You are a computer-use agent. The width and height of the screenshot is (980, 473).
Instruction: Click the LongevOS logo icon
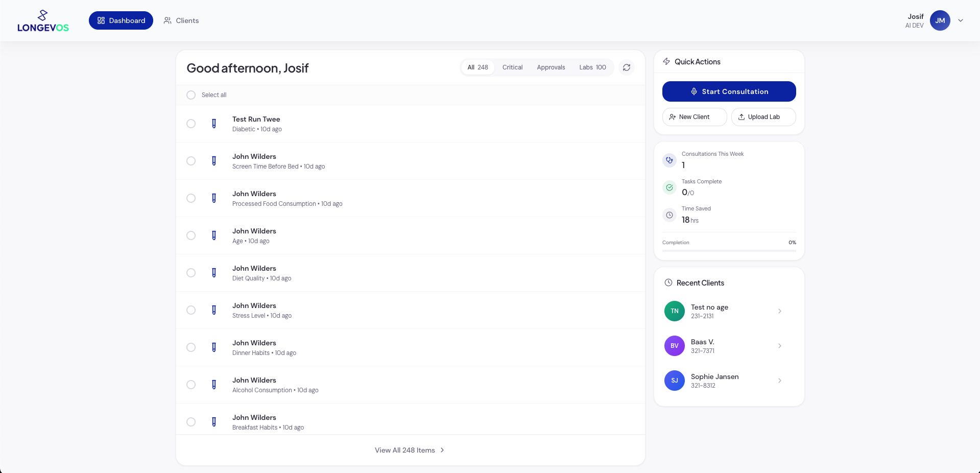(43, 14)
